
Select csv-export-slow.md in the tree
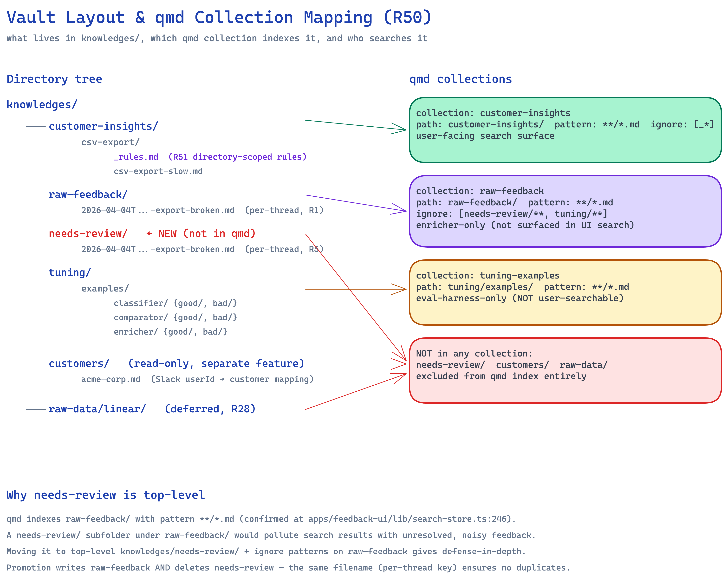pyautogui.click(x=158, y=171)
